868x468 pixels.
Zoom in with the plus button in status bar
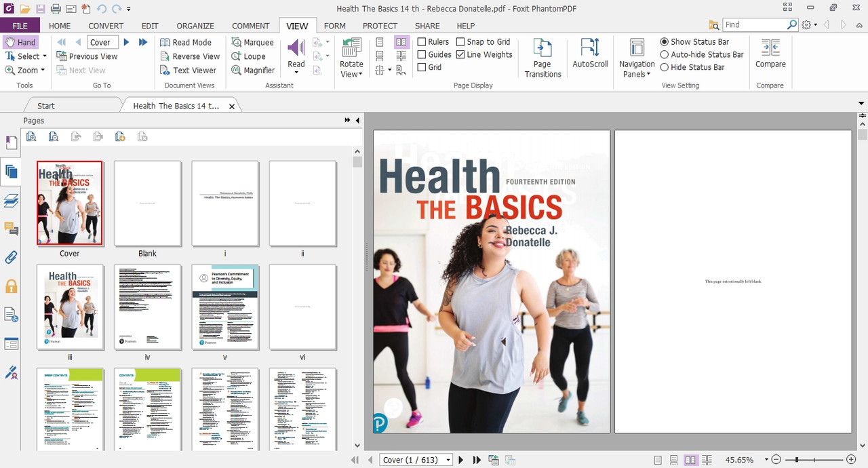(851, 460)
